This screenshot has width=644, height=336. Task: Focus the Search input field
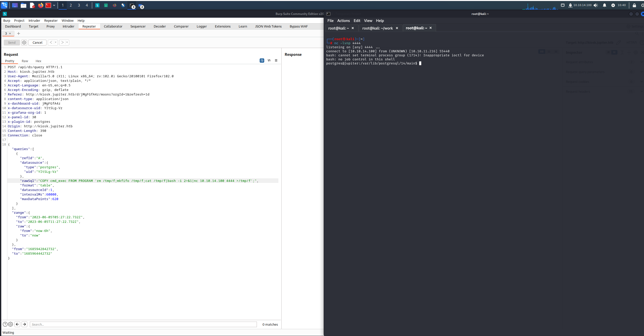(x=143, y=324)
